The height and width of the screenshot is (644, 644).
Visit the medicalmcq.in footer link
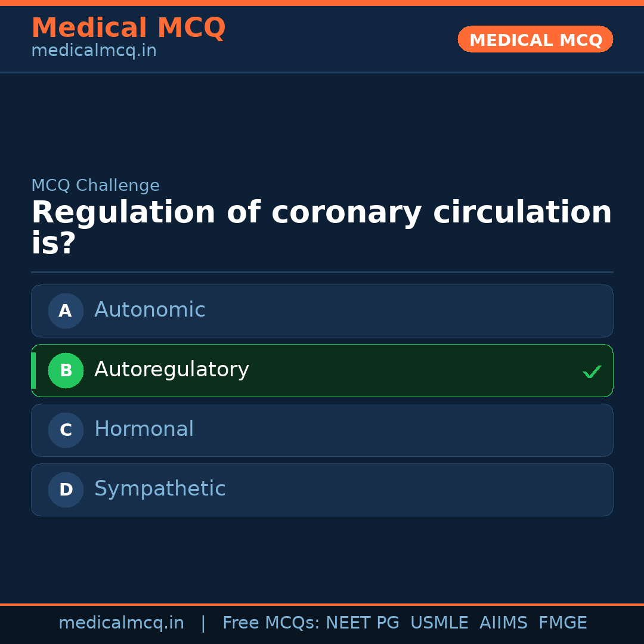pos(122,622)
